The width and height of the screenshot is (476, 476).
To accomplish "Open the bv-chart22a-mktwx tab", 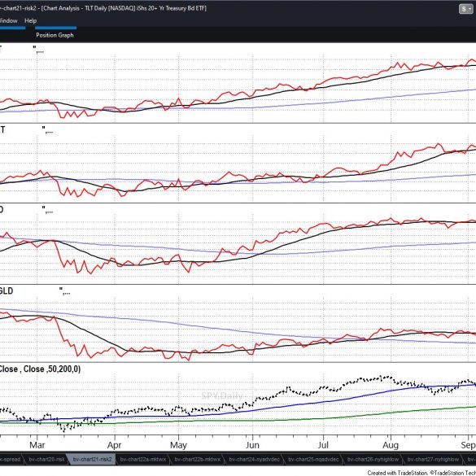I will pyautogui.click(x=142, y=459).
